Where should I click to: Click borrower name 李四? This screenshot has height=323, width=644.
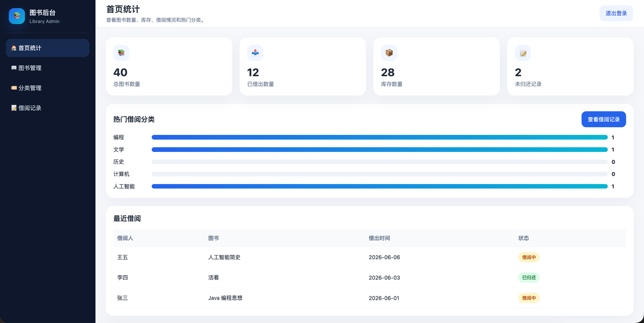tap(123, 278)
